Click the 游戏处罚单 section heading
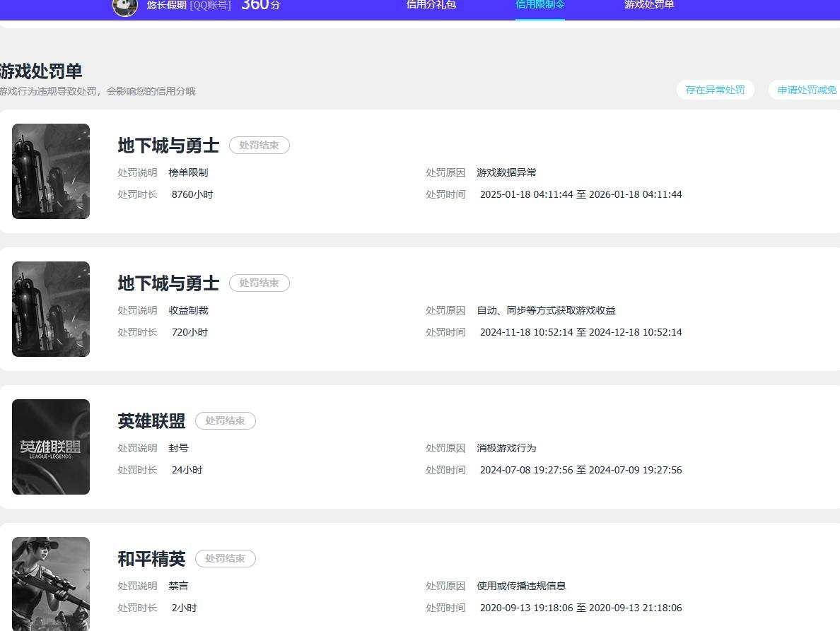This screenshot has height=631, width=840. (x=41, y=71)
